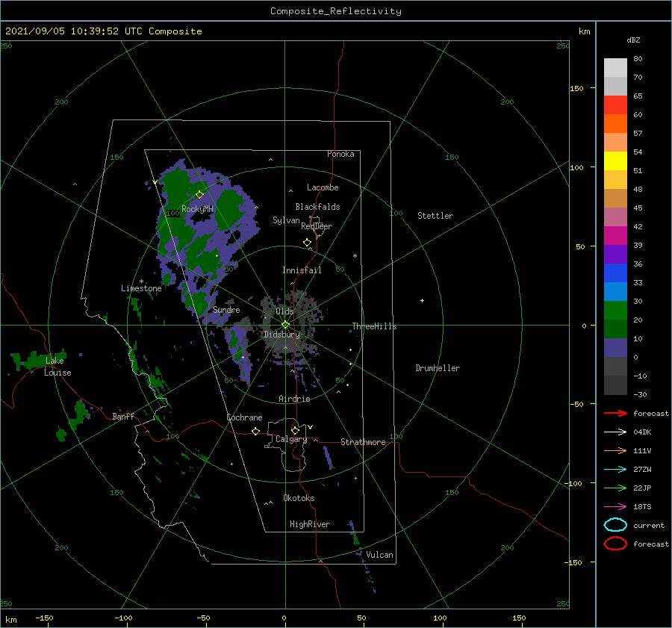This screenshot has width=672, height=628.
Task: Click the cyan current ellipse icon
Action: (x=615, y=525)
